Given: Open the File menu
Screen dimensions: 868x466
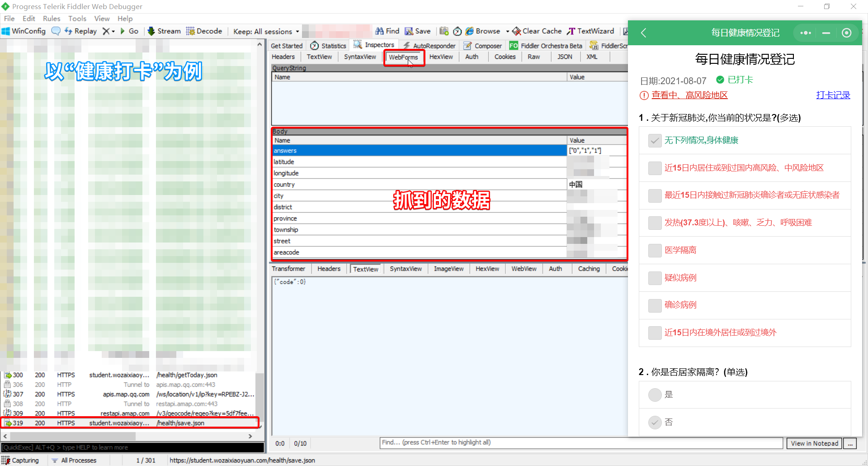Looking at the screenshot, I should pyautogui.click(x=9, y=19).
